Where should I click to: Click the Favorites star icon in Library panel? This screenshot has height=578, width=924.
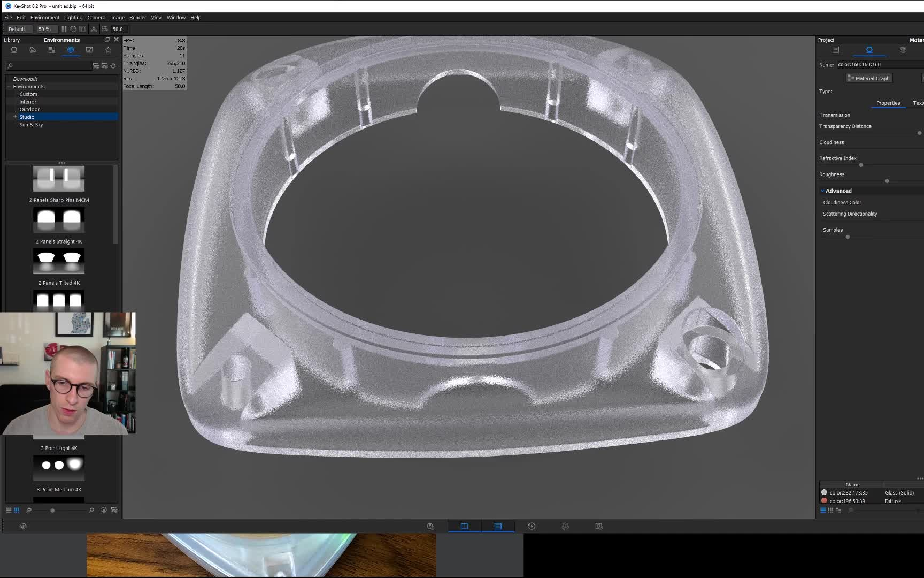click(108, 49)
